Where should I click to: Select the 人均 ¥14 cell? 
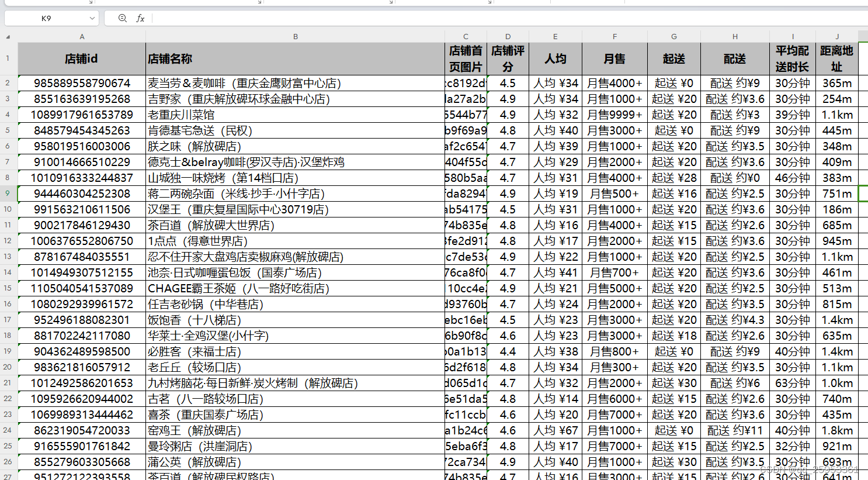(555, 399)
